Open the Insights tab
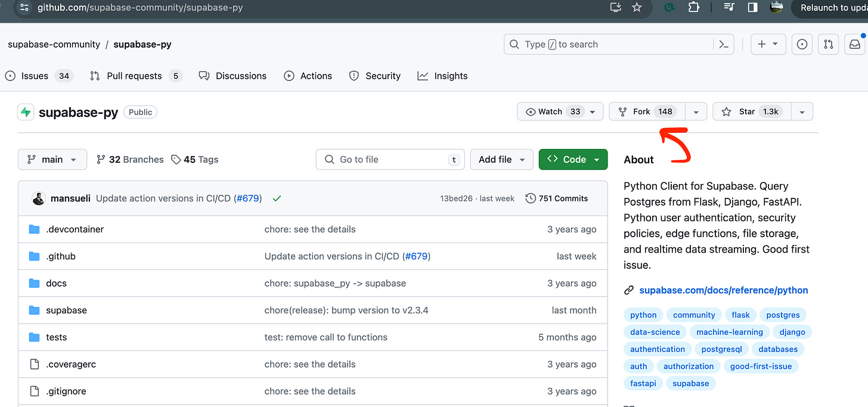868x407 pixels. (442, 76)
